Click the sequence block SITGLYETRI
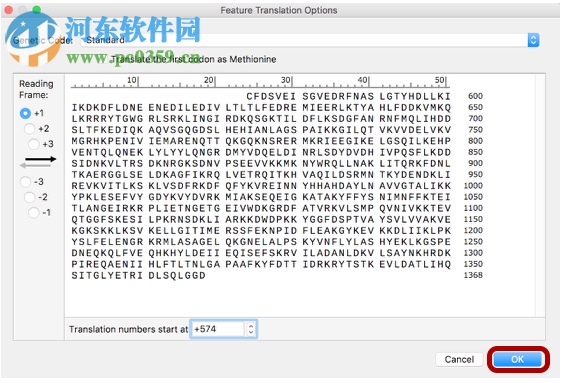566x383 pixels. 108,275
